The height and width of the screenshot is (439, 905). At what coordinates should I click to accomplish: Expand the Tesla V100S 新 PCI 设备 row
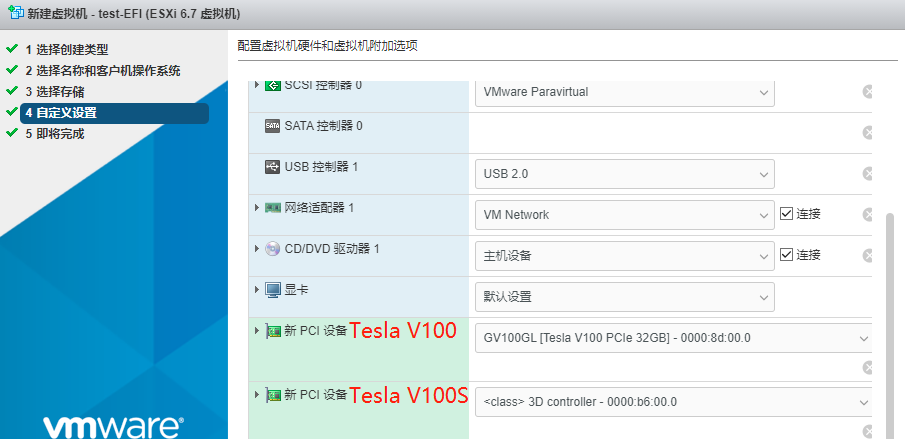pyautogui.click(x=257, y=395)
